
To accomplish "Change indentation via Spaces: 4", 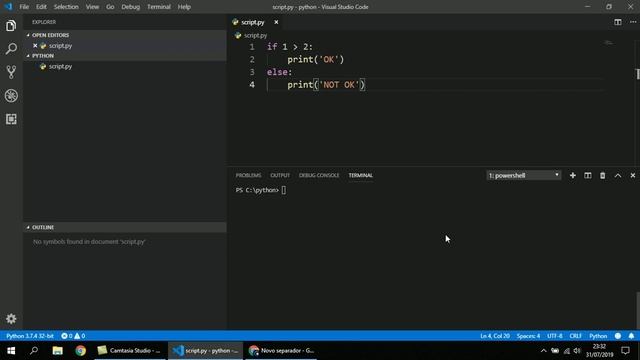I will click(528, 336).
